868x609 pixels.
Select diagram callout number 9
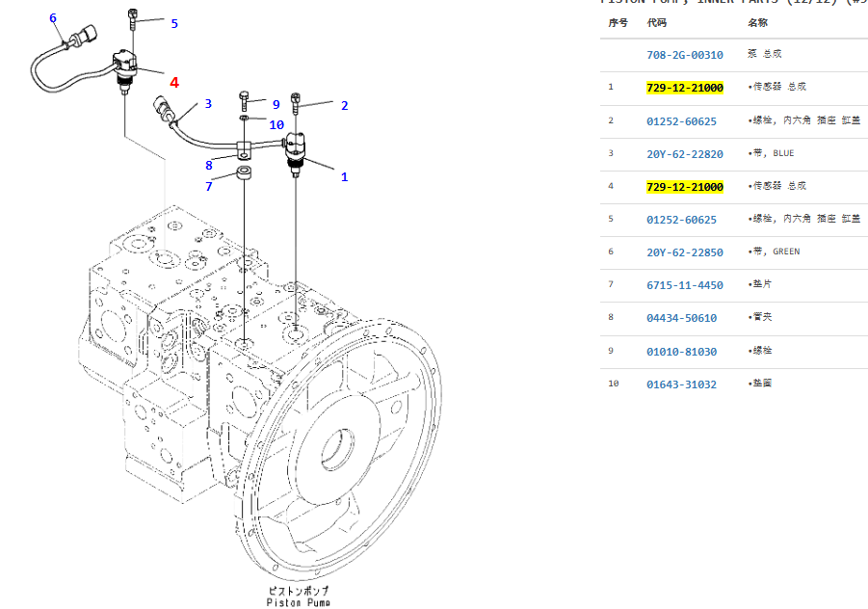(276, 104)
